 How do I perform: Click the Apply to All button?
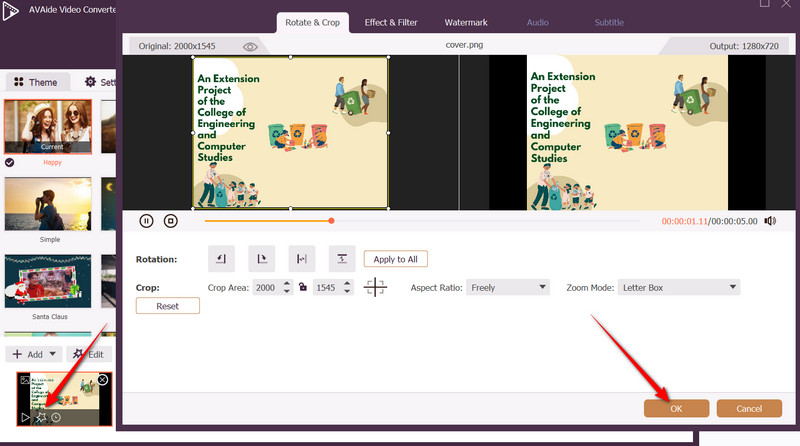(396, 259)
